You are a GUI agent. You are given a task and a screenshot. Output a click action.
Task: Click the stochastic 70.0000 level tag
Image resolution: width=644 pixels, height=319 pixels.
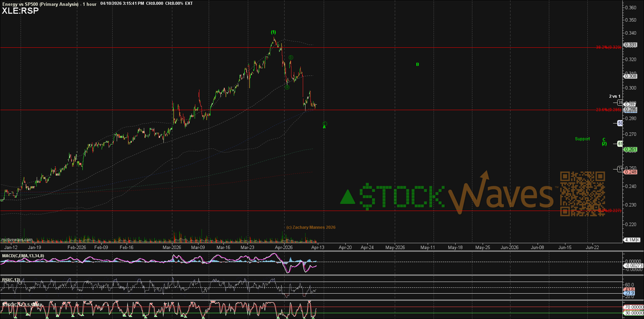coord(633,308)
